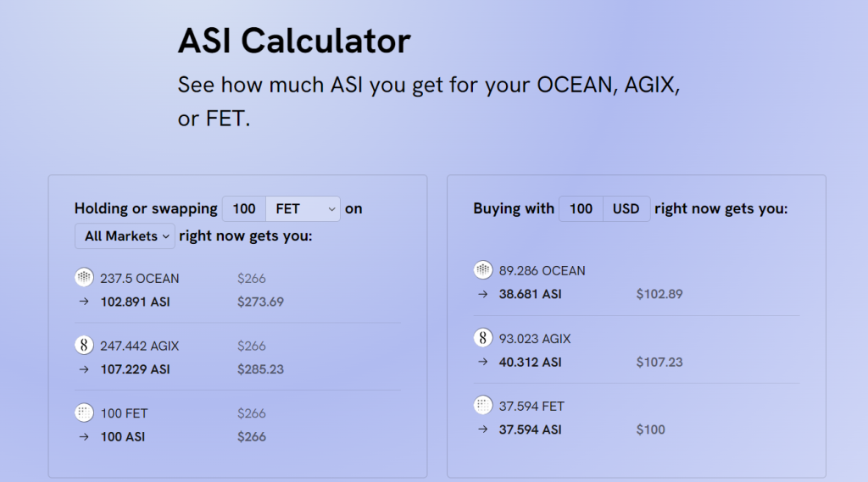Click the ASI Calculator heading
The height and width of the screenshot is (482, 868).
tap(294, 41)
